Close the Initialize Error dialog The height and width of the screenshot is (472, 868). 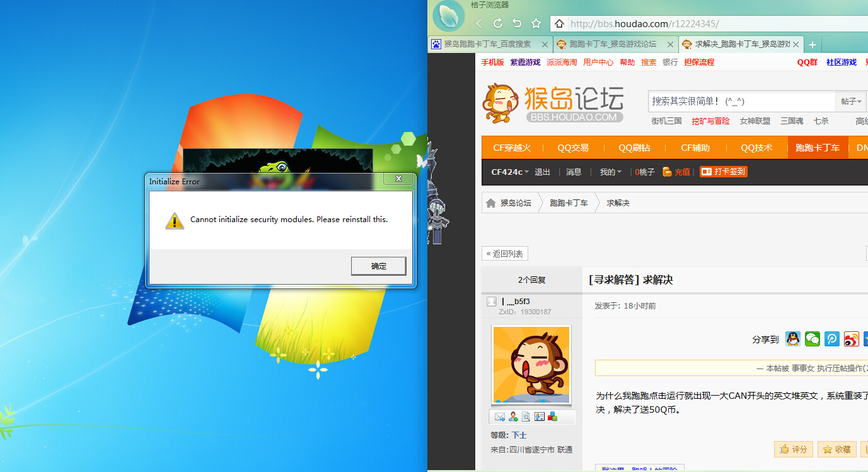tap(398, 179)
